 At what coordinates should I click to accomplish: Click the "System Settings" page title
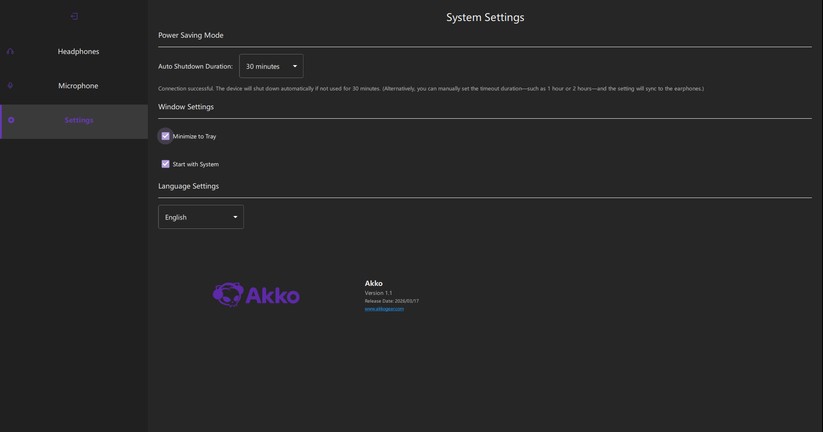click(x=485, y=17)
